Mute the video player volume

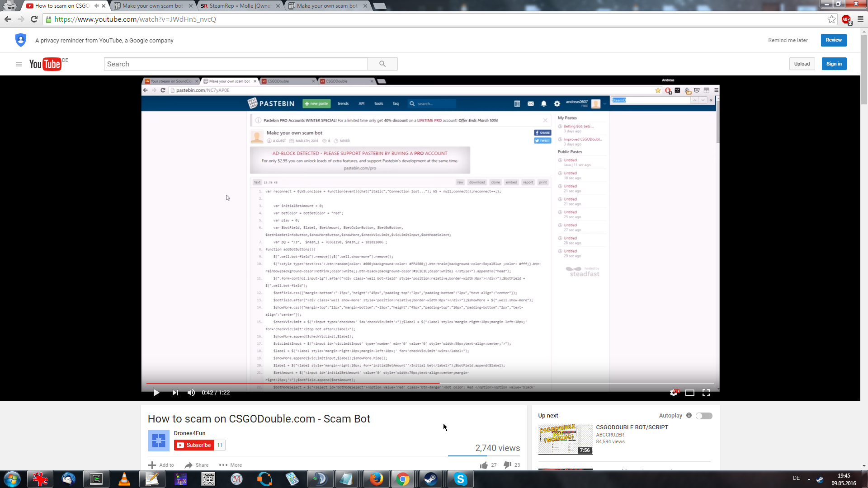tap(191, 393)
